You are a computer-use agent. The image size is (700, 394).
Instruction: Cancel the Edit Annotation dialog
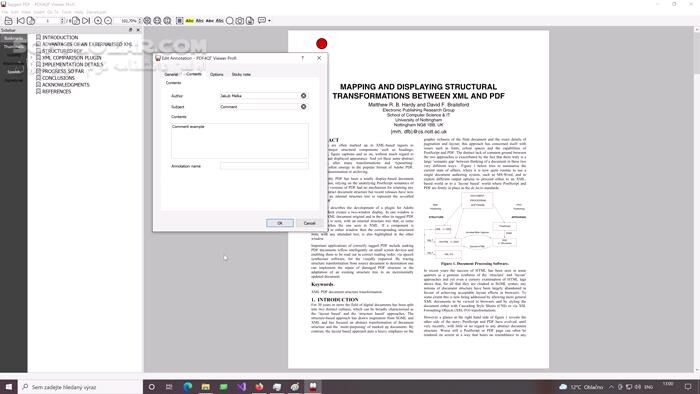[309, 223]
